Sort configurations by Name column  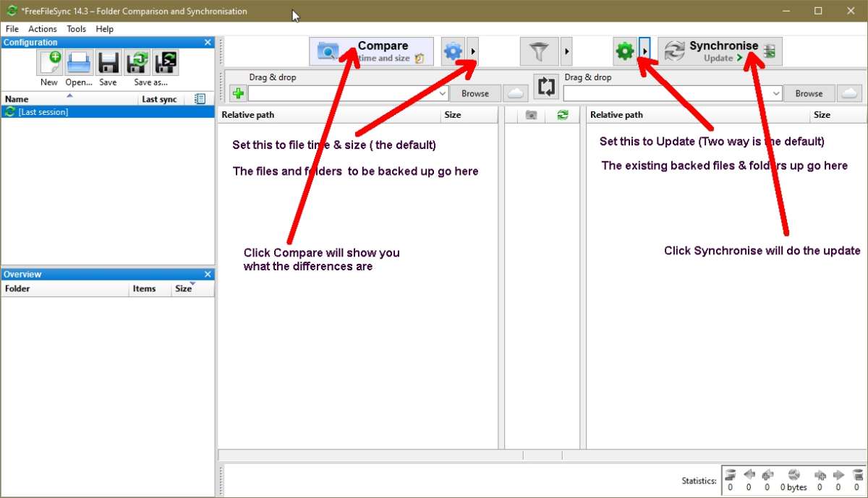69,99
